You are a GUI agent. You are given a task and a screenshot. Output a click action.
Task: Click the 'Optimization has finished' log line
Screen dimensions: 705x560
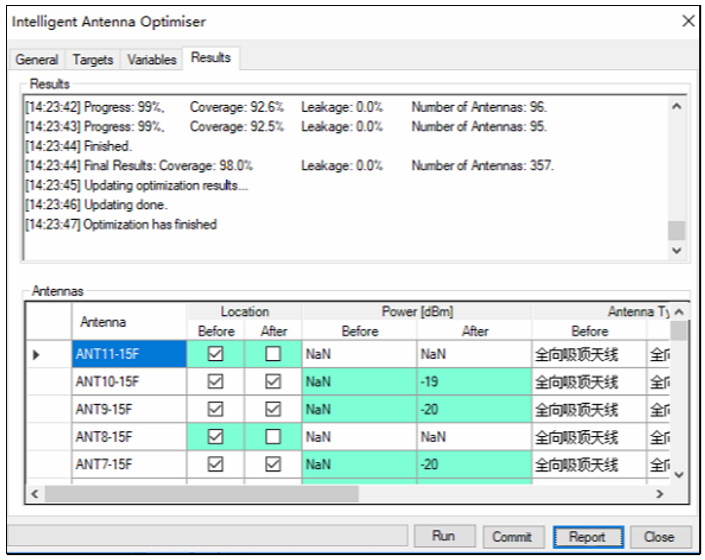click(121, 224)
